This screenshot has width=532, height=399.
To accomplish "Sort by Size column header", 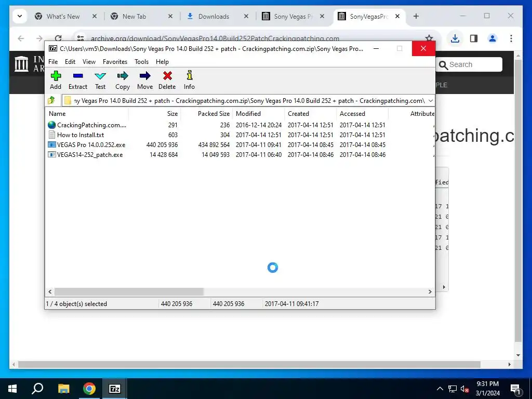I will tap(154, 114).
